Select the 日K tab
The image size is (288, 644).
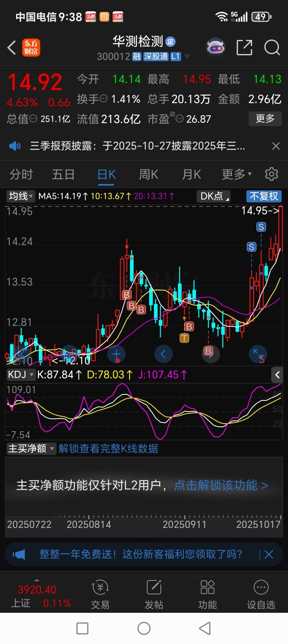coord(106,174)
